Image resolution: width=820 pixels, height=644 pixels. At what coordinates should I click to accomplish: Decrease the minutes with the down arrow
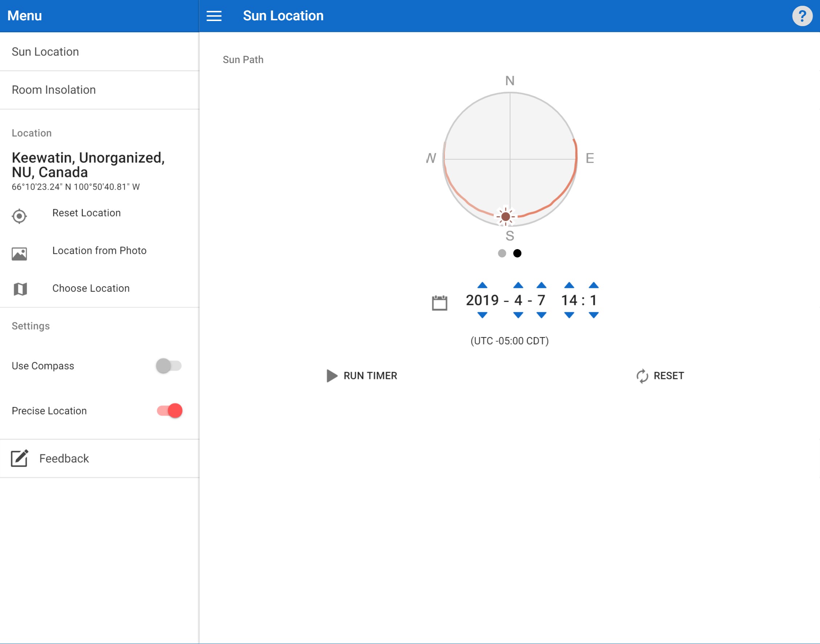pos(593,315)
